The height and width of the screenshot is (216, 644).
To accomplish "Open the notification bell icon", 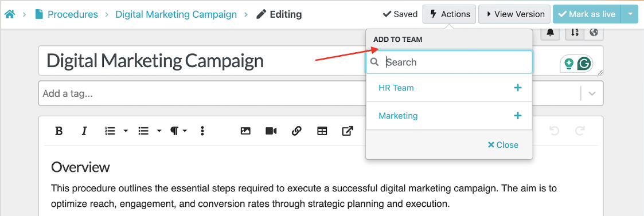I will 551,33.
